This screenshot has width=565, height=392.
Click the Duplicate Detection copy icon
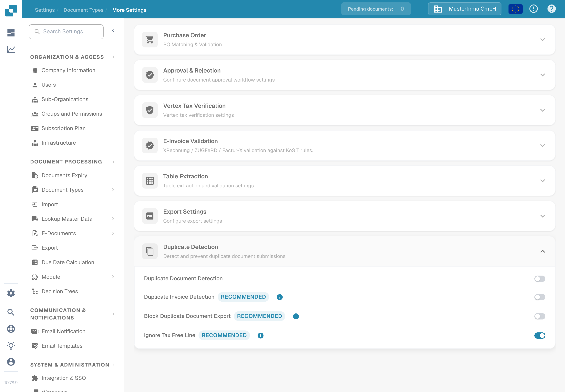(x=150, y=251)
